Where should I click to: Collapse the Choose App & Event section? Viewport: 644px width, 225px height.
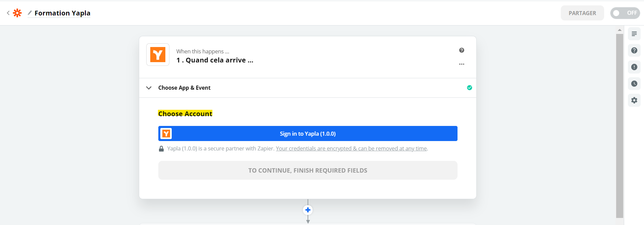(x=149, y=88)
